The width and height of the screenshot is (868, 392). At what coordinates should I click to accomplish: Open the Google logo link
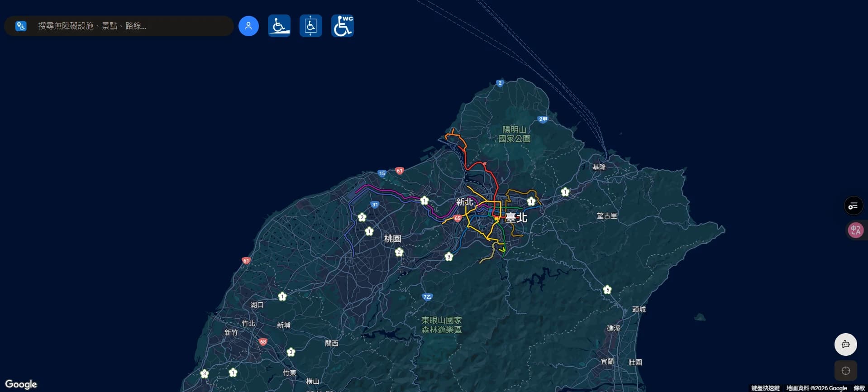21,384
